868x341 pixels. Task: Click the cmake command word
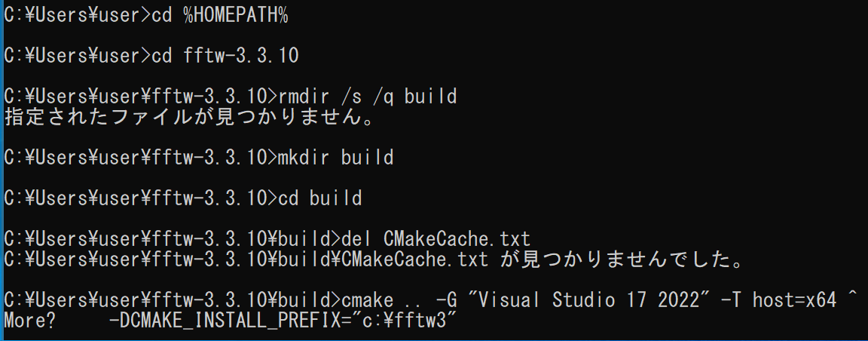366,300
